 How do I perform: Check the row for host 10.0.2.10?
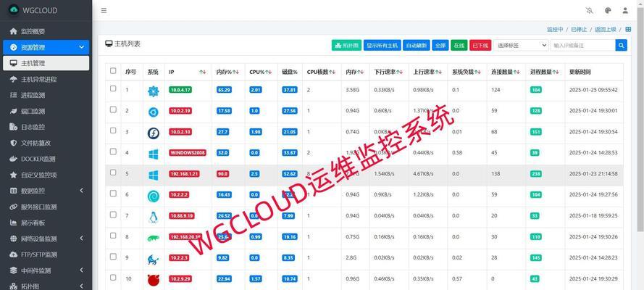pos(113,130)
